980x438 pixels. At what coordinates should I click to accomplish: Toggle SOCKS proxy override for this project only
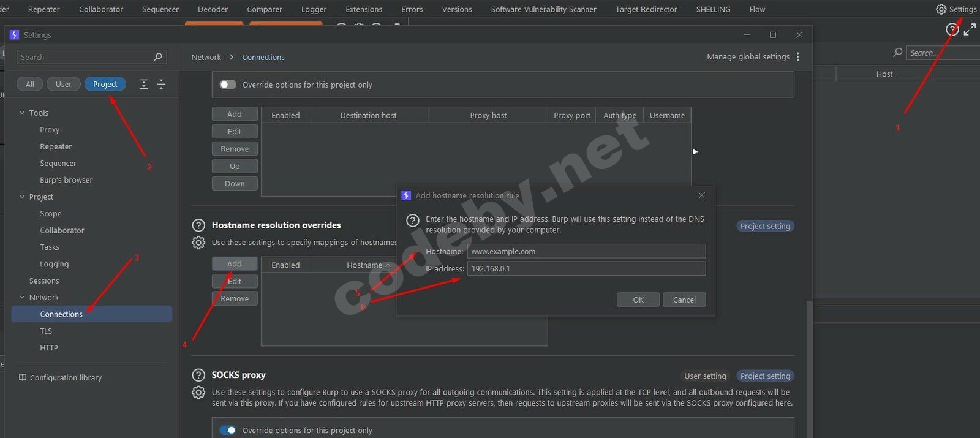pos(228,430)
